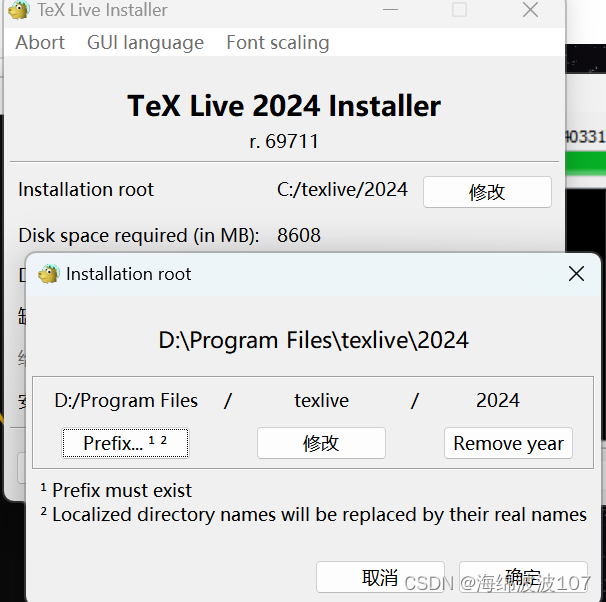Click the 2024 year label in dialog
606x602 pixels.
pyautogui.click(x=498, y=400)
